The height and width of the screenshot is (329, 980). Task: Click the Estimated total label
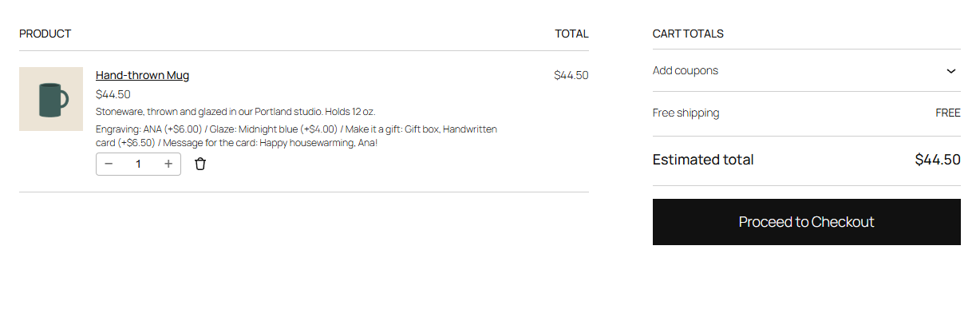[703, 160]
